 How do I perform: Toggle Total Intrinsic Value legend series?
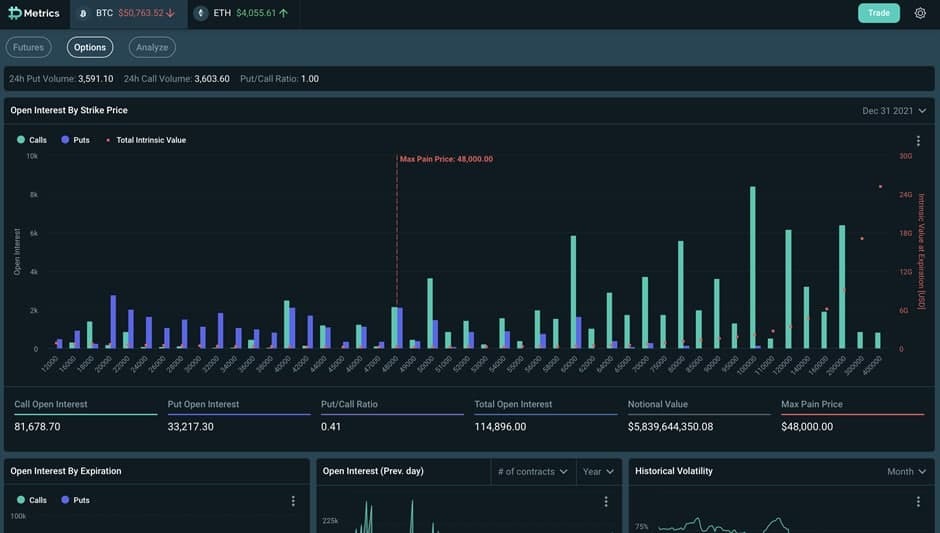tap(146, 140)
